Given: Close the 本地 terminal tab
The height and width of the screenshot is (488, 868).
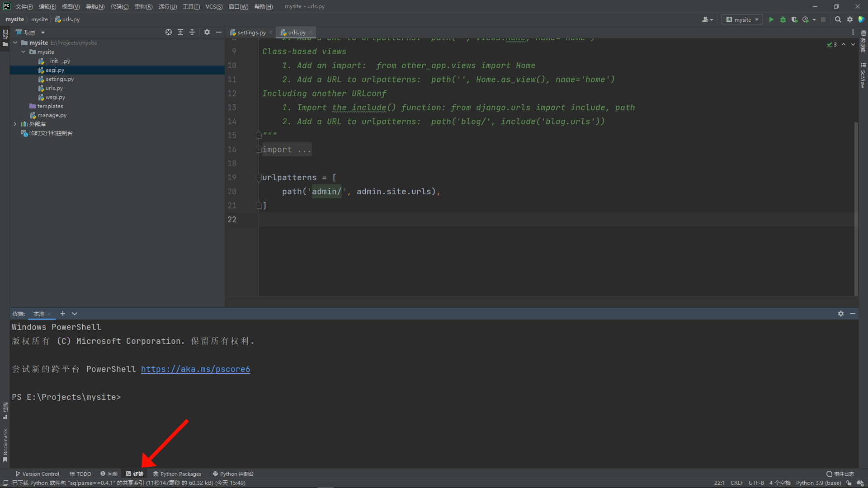Looking at the screenshot, I should 49,314.
